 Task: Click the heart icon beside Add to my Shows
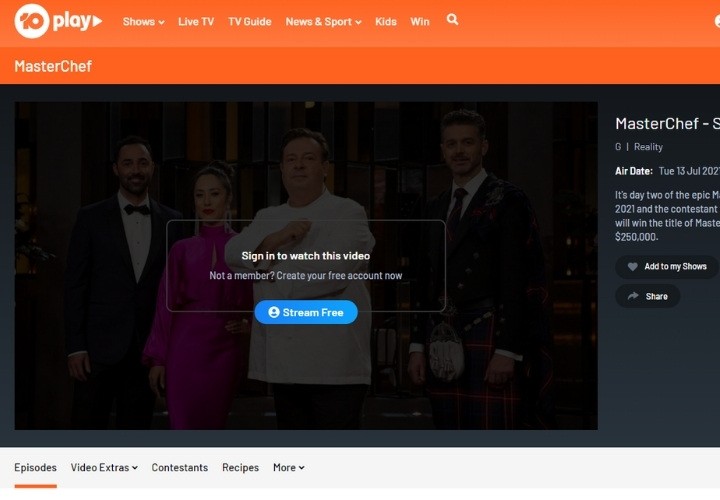click(632, 267)
